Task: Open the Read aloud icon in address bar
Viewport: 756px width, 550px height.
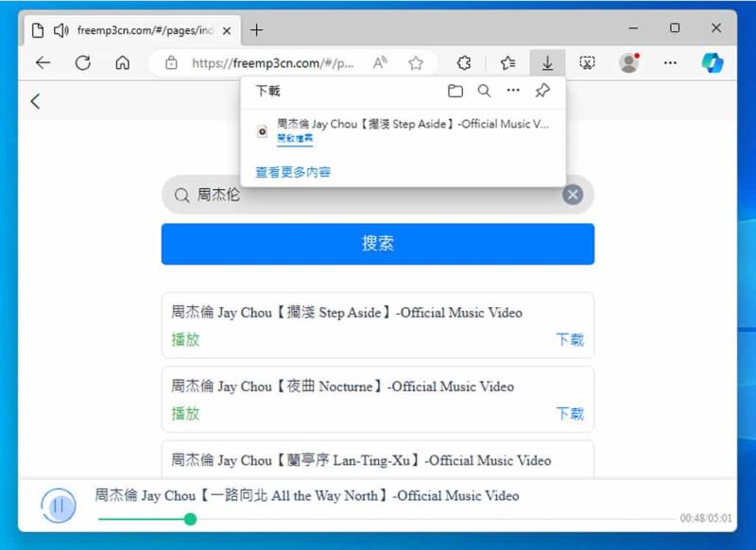Action: pos(380,62)
